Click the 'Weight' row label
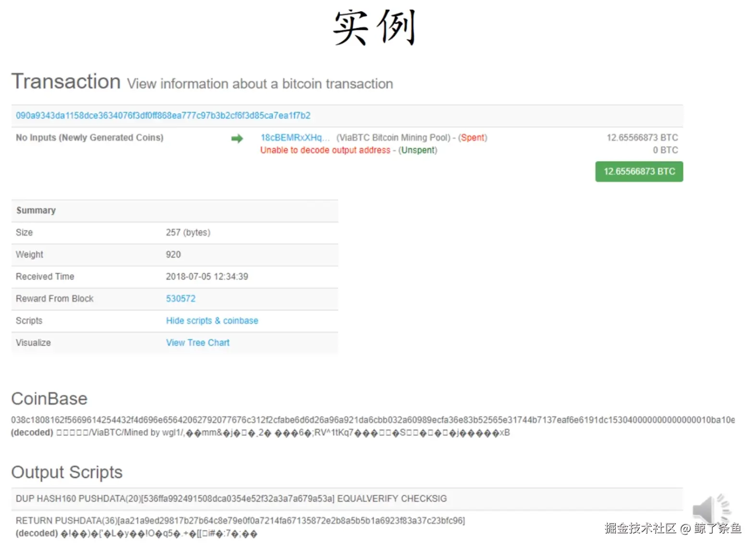The image size is (756, 549). [29, 254]
